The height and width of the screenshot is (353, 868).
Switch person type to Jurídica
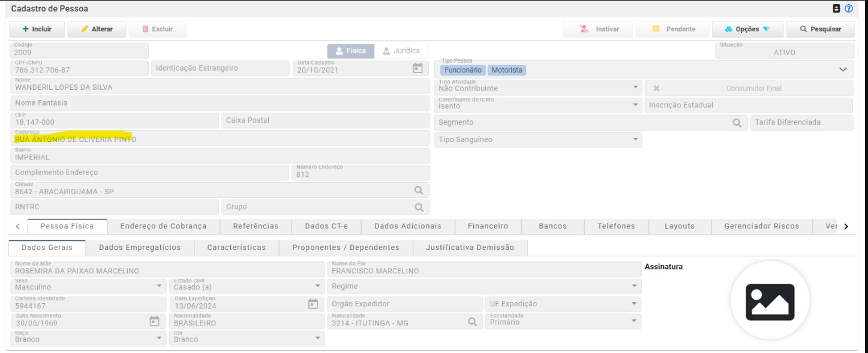[403, 51]
